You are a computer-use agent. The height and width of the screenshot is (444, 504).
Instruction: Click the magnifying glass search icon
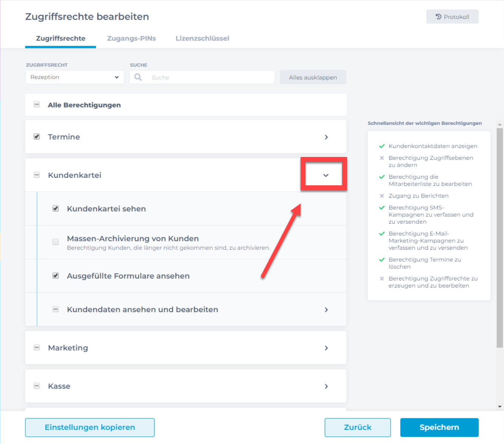[138, 77]
